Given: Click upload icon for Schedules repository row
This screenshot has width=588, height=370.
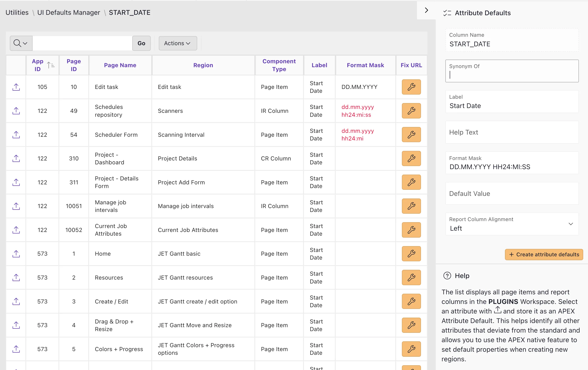Looking at the screenshot, I should 16,111.
